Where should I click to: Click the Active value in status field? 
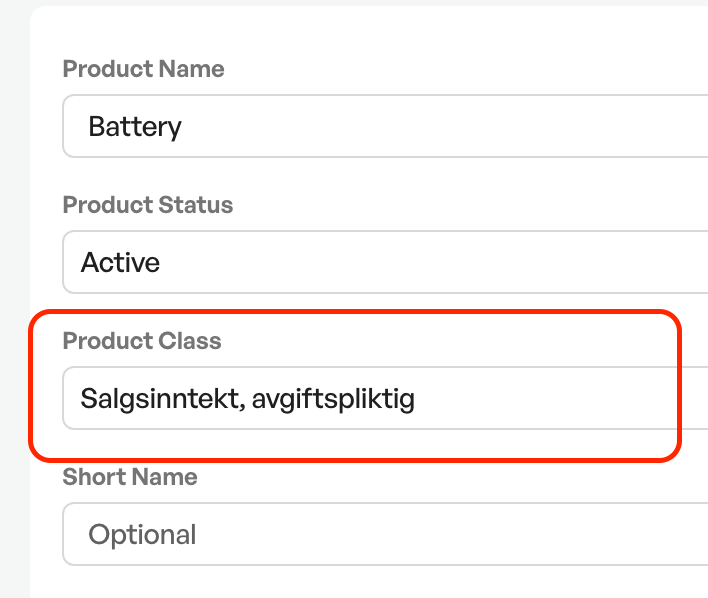click(x=120, y=262)
